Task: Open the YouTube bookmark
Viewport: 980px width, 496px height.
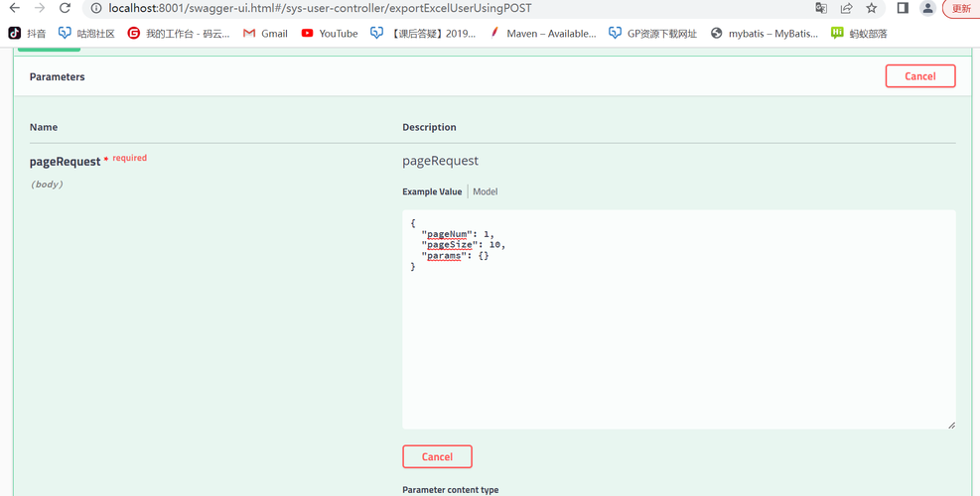Action: 330,33
